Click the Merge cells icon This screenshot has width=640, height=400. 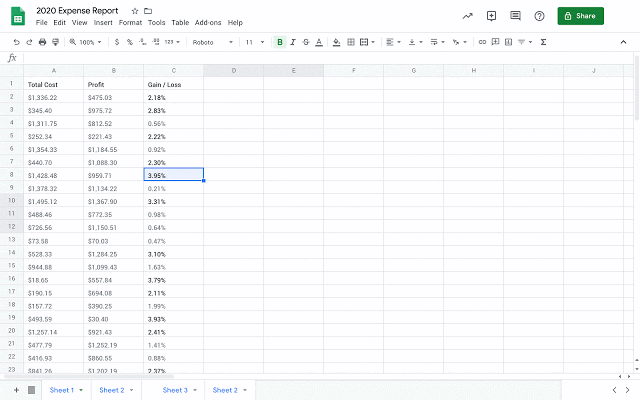364,42
